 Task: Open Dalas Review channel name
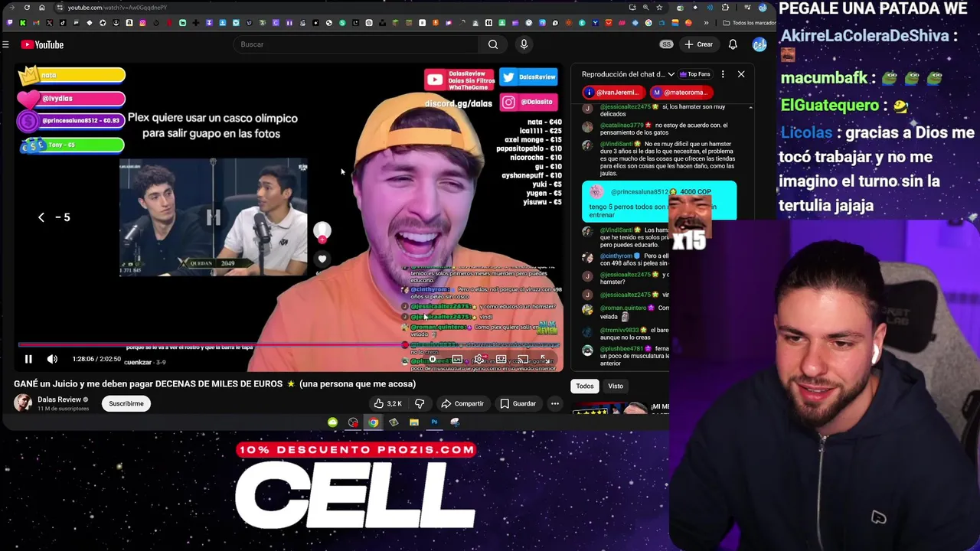click(59, 399)
